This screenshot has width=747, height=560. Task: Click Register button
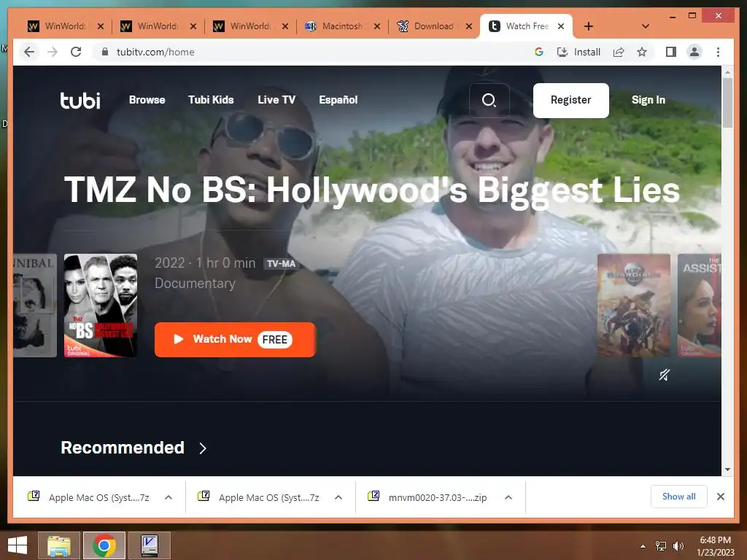pos(570,100)
